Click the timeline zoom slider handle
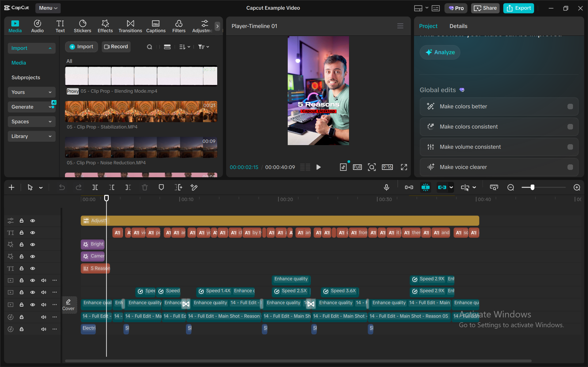 click(533, 187)
